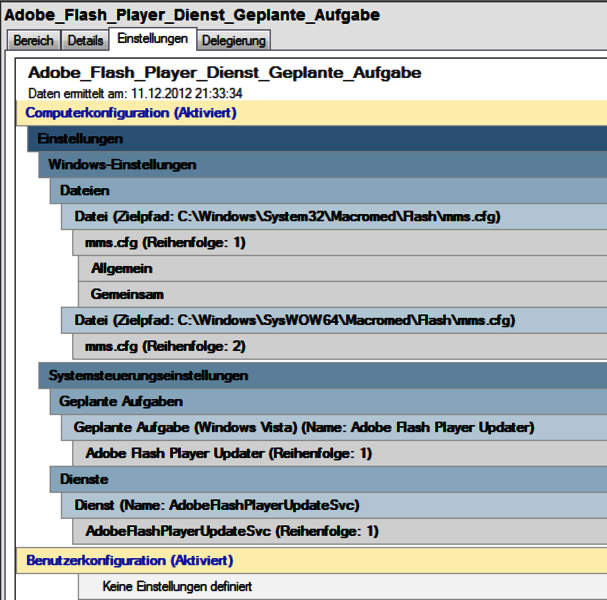607x600 pixels.
Task: Click the top GPO name title above tabs
Action: tap(192, 15)
